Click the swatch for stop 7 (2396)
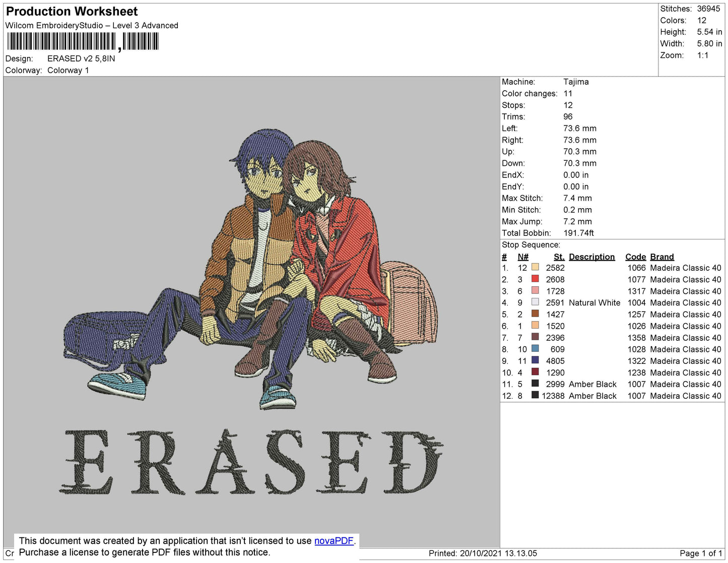The width and height of the screenshot is (728, 563). click(x=535, y=337)
